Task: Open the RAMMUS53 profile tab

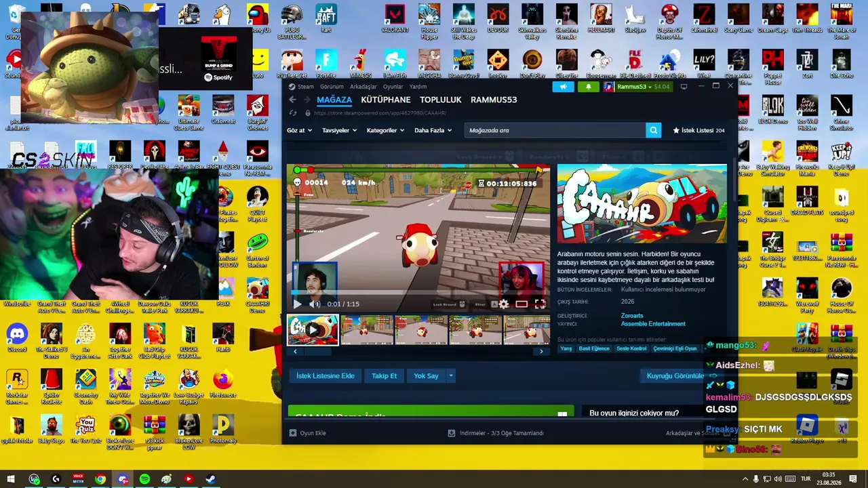Action: [494, 100]
